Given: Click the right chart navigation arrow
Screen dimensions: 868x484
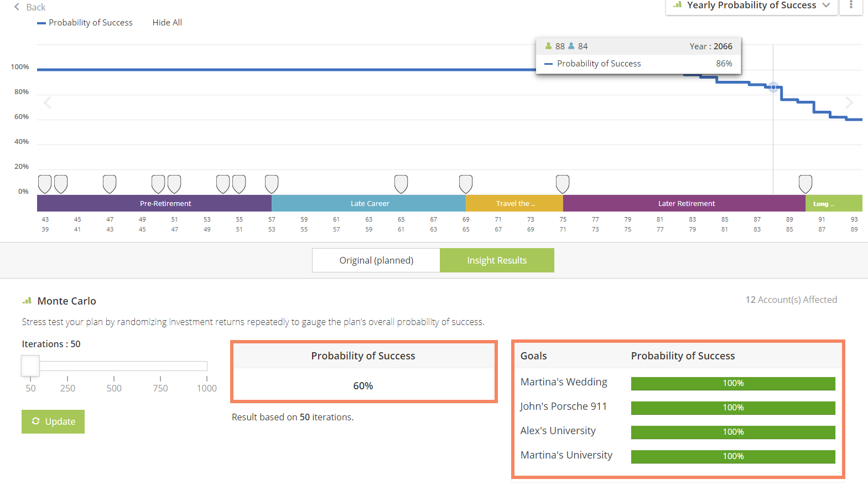Looking at the screenshot, I should tap(849, 102).
